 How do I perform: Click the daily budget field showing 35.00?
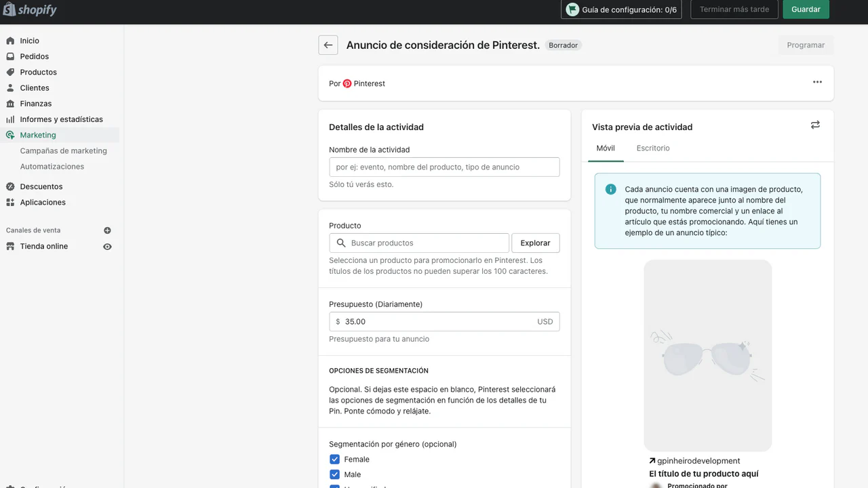(444, 321)
